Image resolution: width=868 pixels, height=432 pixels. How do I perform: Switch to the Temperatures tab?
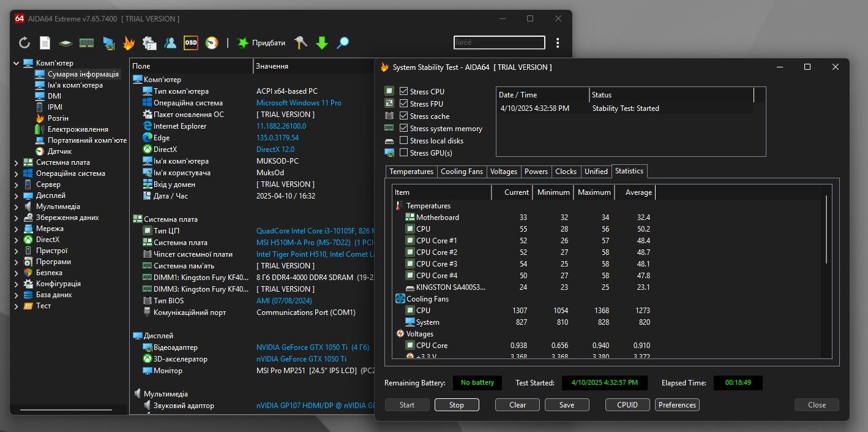[411, 172]
